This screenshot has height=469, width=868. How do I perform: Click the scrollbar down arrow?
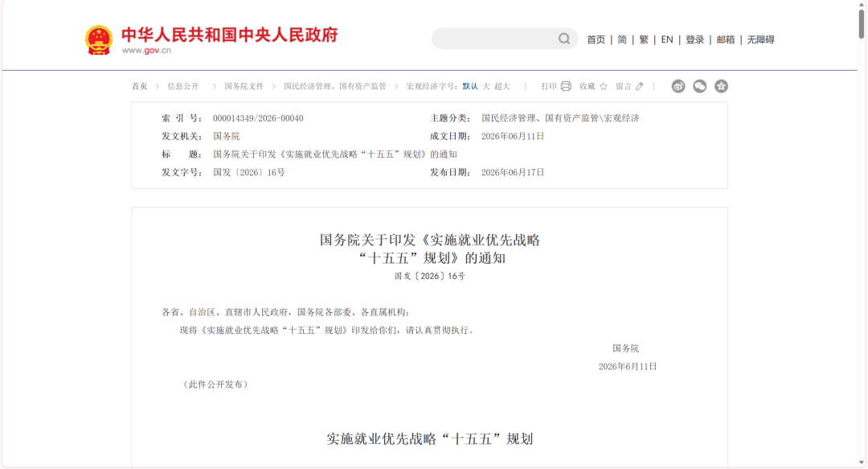tap(862, 462)
